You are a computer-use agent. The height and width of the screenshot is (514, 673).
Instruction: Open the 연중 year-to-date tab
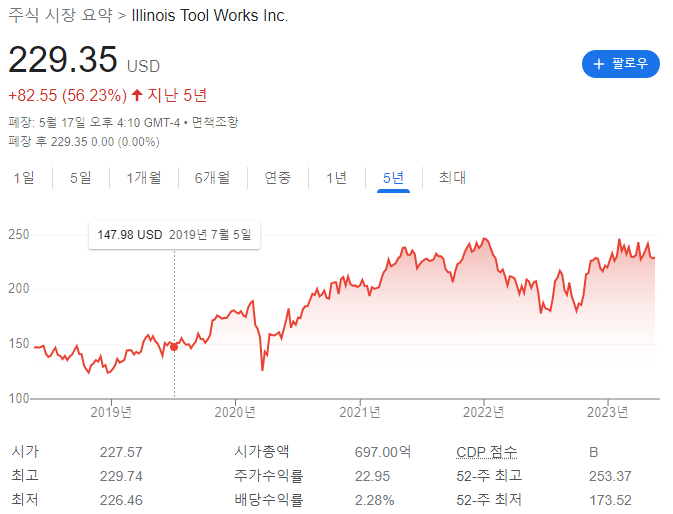278,177
